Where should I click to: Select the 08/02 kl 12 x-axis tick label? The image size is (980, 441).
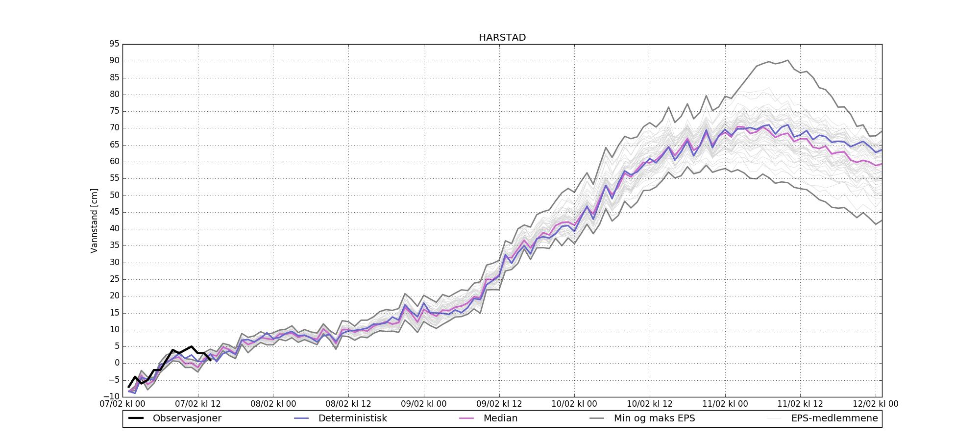click(x=348, y=404)
